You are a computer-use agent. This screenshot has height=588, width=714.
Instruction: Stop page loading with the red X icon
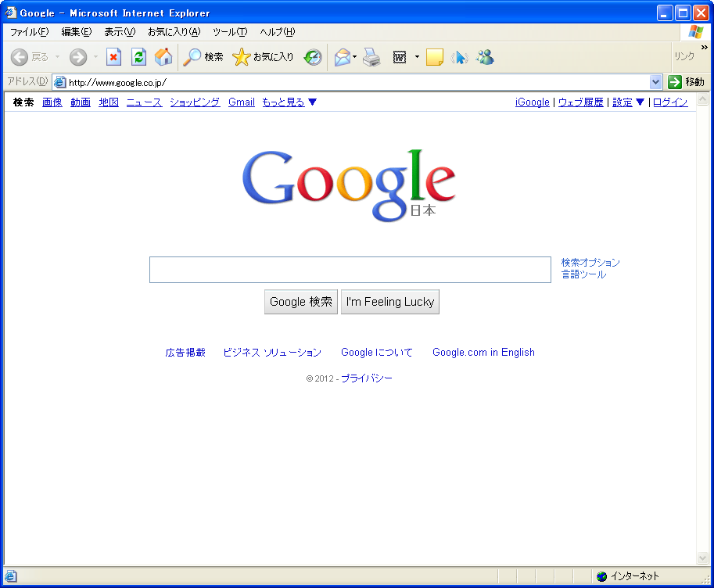pyautogui.click(x=113, y=57)
